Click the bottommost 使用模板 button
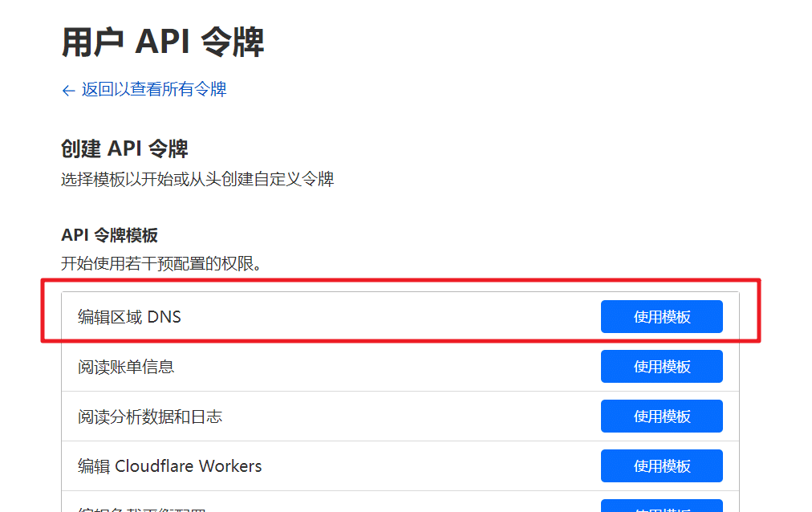This screenshot has width=812, height=512. [x=661, y=507]
